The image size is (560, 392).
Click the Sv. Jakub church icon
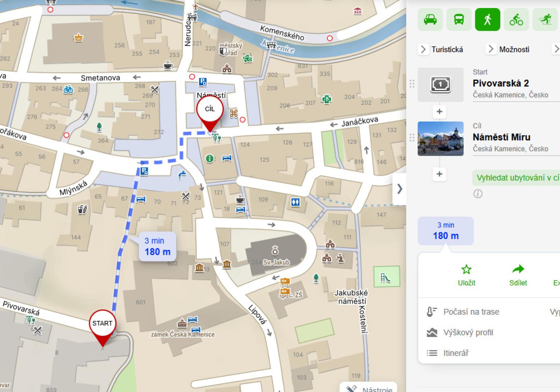coord(275,250)
